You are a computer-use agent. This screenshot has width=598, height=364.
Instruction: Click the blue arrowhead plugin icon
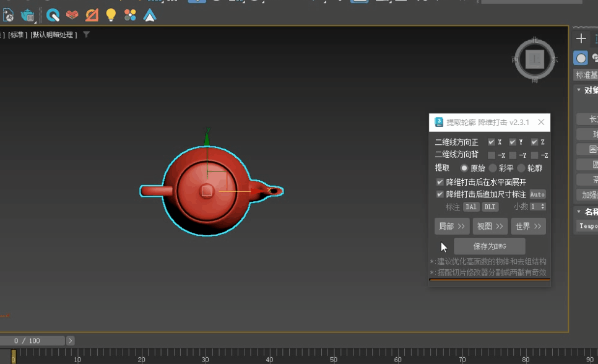150,15
